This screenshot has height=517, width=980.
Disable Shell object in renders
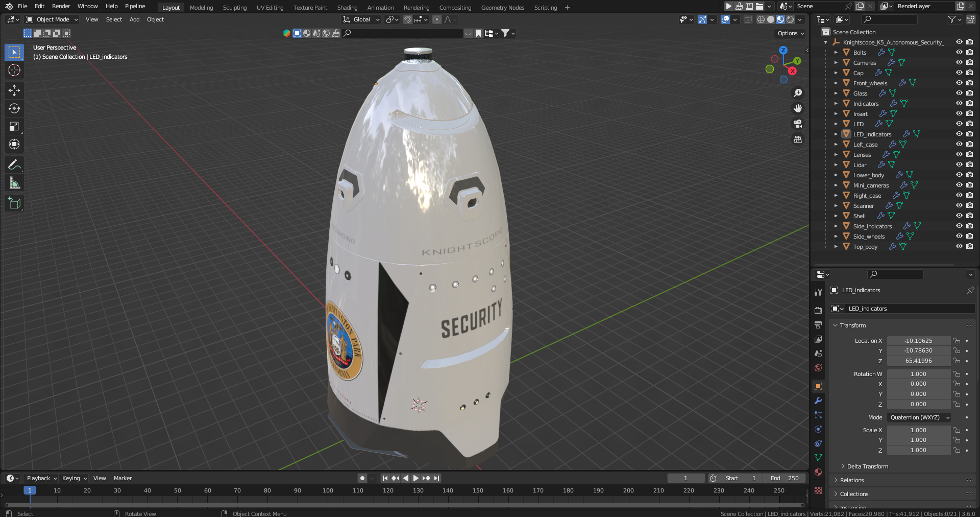coord(970,216)
